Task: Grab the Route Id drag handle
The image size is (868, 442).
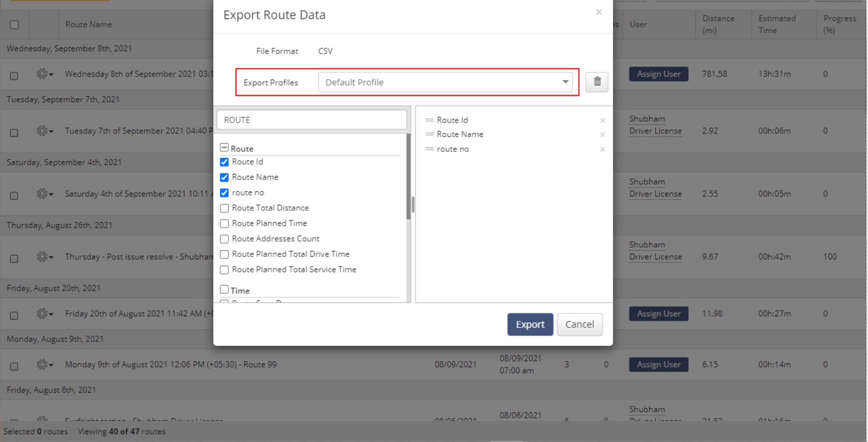Action: [x=429, y=120]
